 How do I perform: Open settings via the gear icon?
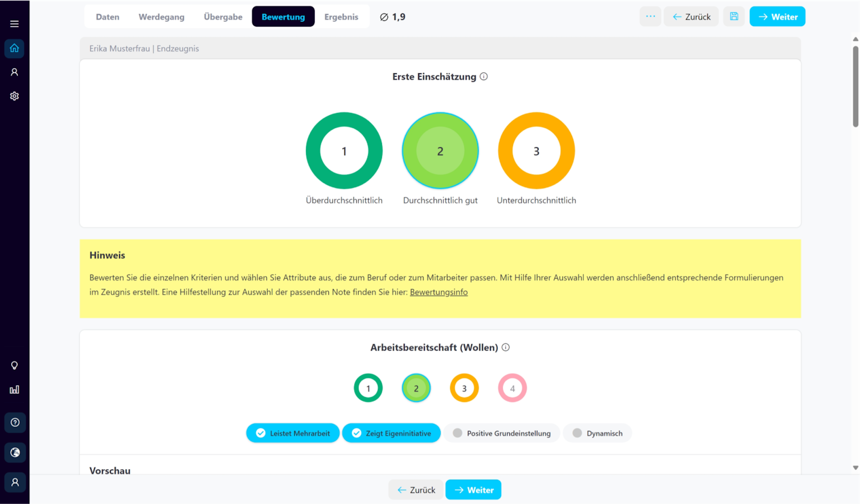coord(14,96)
